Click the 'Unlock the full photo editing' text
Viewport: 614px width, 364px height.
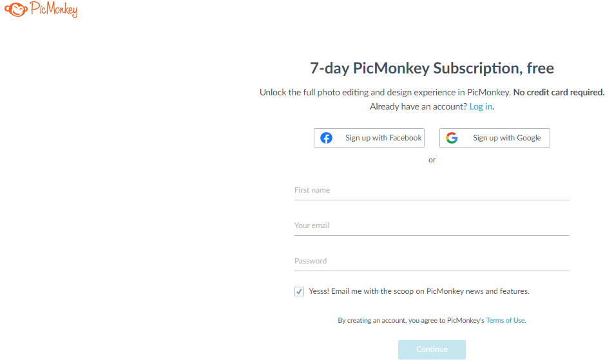(x=385, y=92)
